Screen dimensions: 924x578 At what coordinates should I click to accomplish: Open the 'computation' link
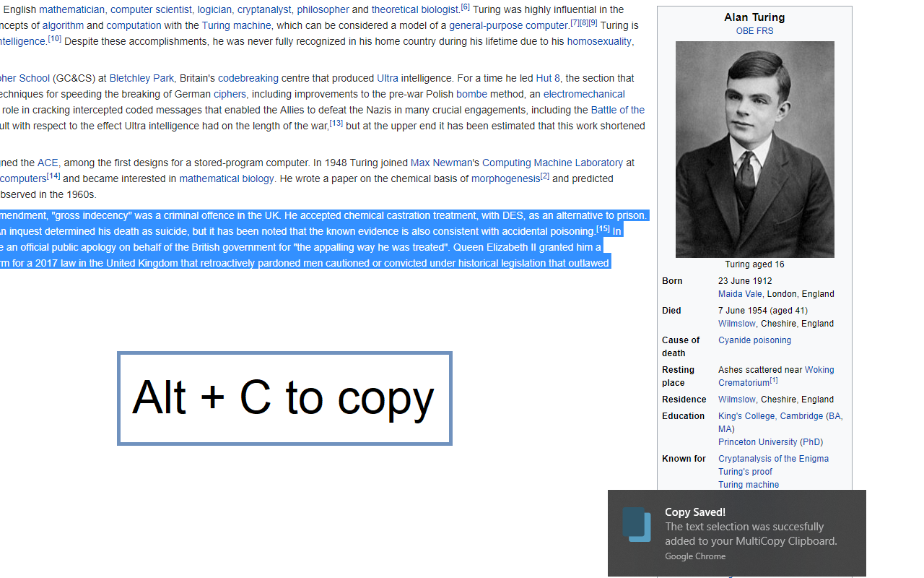click(x=134, y=25)
